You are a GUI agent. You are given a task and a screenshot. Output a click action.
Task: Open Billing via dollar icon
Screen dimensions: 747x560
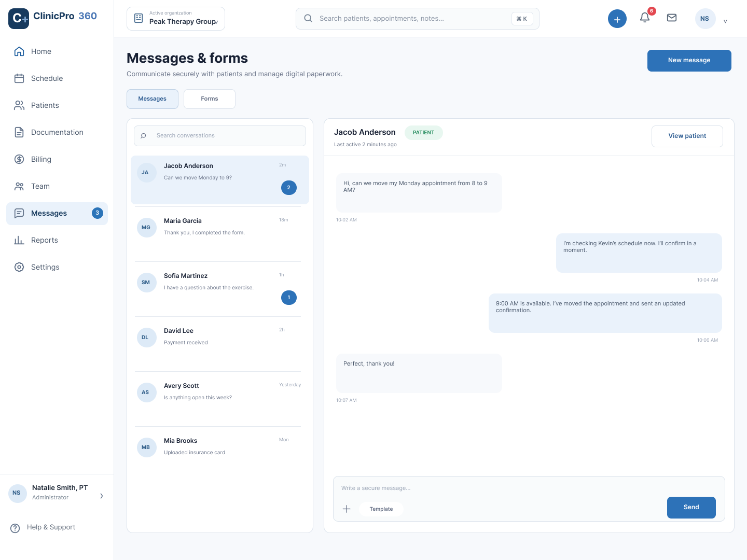tap(19, 159)
